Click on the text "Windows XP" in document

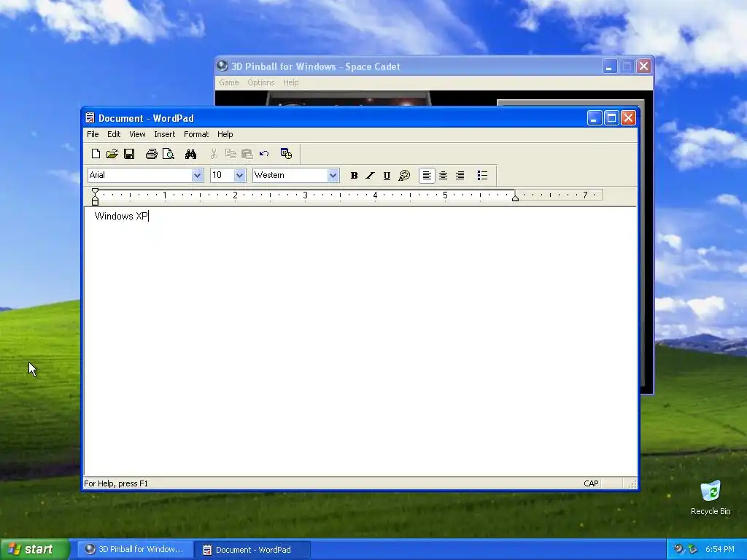click(121, 216)
